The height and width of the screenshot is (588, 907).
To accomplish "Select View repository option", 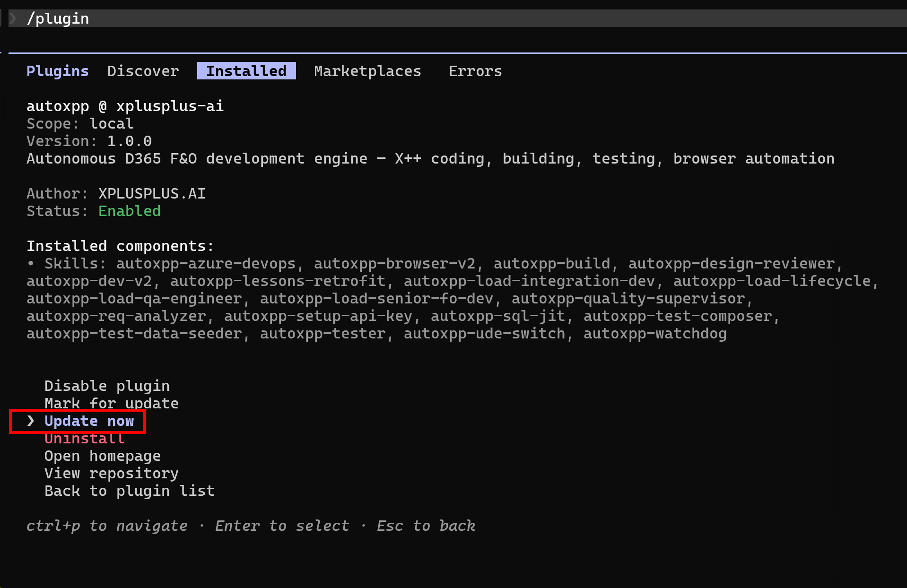I will (112, 473).
